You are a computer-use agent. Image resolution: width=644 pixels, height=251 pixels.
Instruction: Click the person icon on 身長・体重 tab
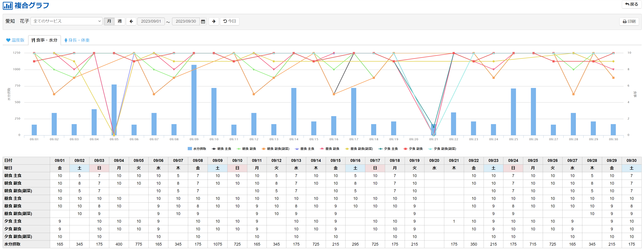coord(66,40)
